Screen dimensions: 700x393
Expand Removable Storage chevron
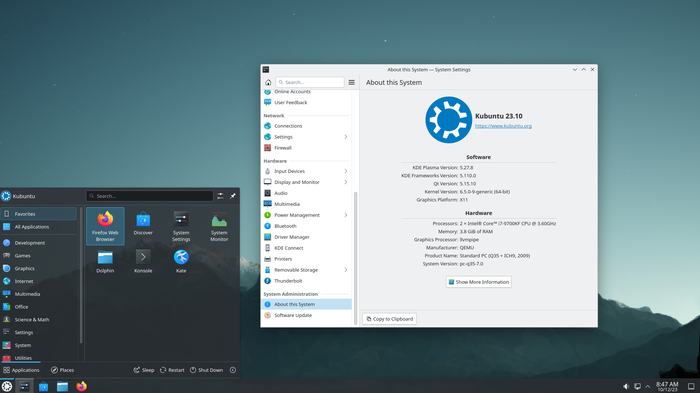point(346,270)
